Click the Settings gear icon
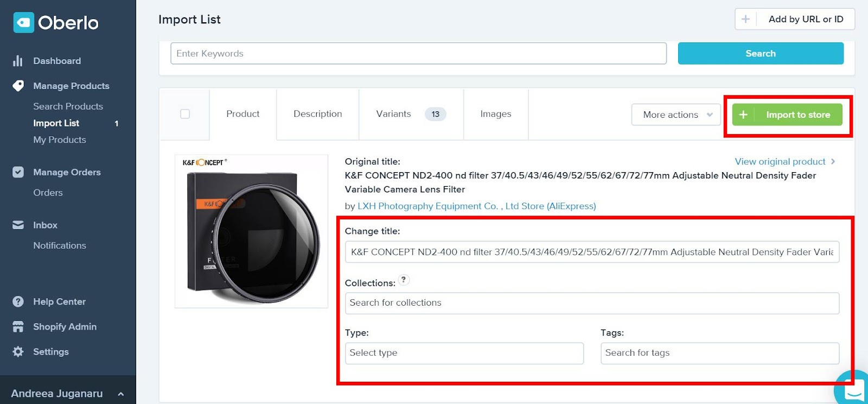Image resolution: width=868 pixels, height=404 pixels. pyautogui.click(x=18, y=351)
